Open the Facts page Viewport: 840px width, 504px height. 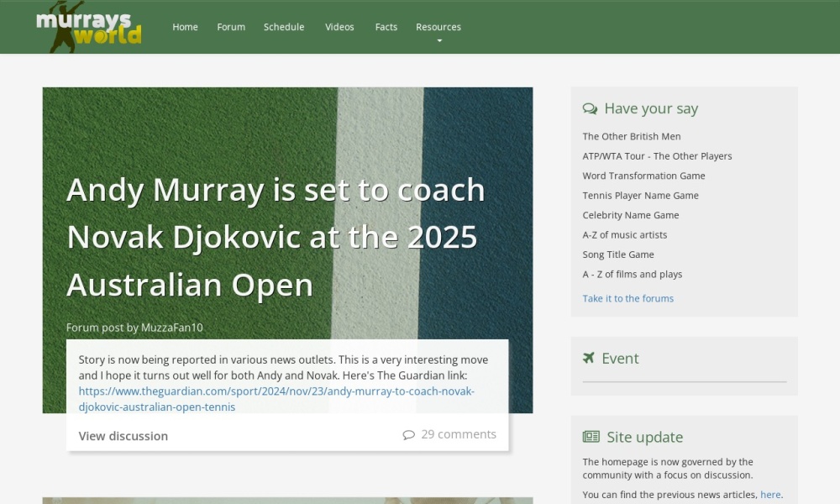click(x=386, y=27)
